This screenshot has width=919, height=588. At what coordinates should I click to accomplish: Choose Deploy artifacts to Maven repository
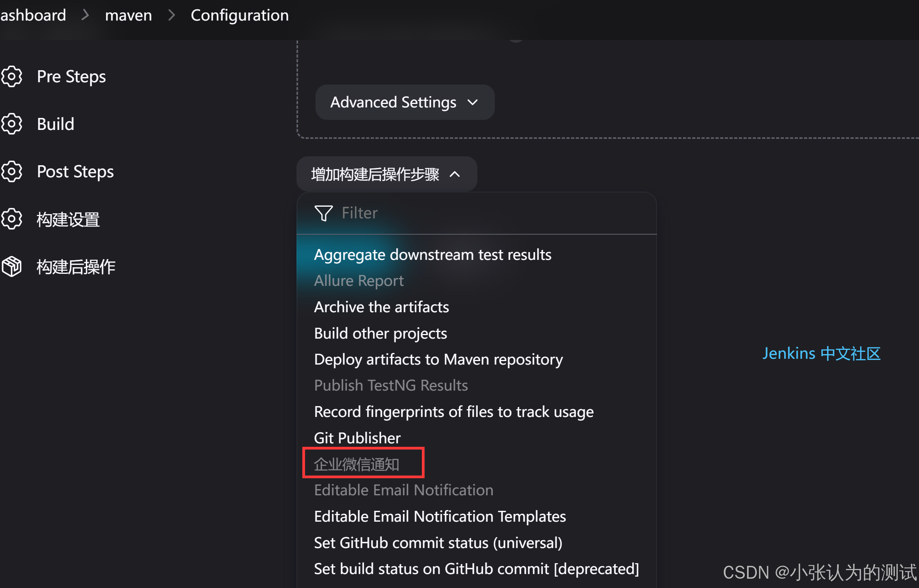pos(438,360)
